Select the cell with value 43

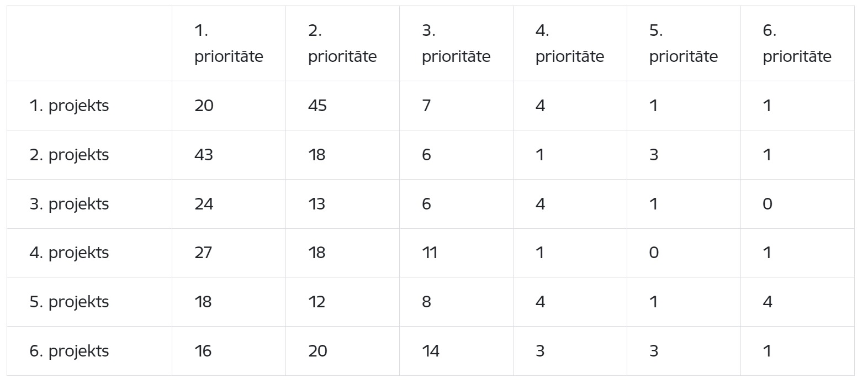[229, 155]
